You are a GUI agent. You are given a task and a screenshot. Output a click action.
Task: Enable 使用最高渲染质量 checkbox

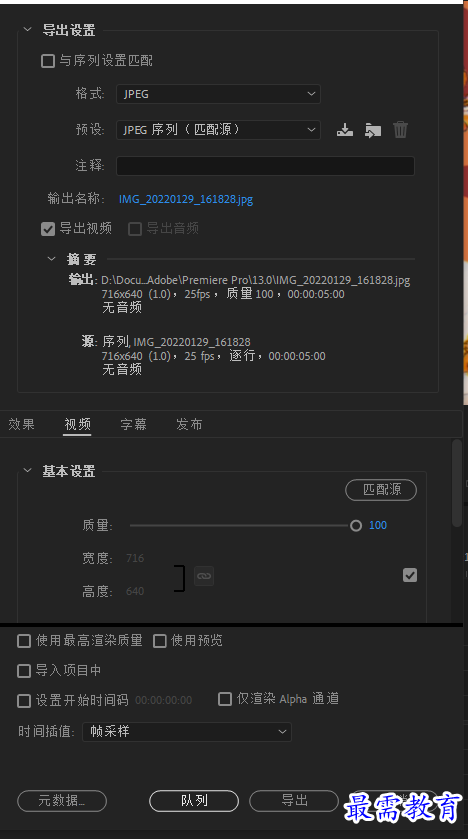pos(24,641)
